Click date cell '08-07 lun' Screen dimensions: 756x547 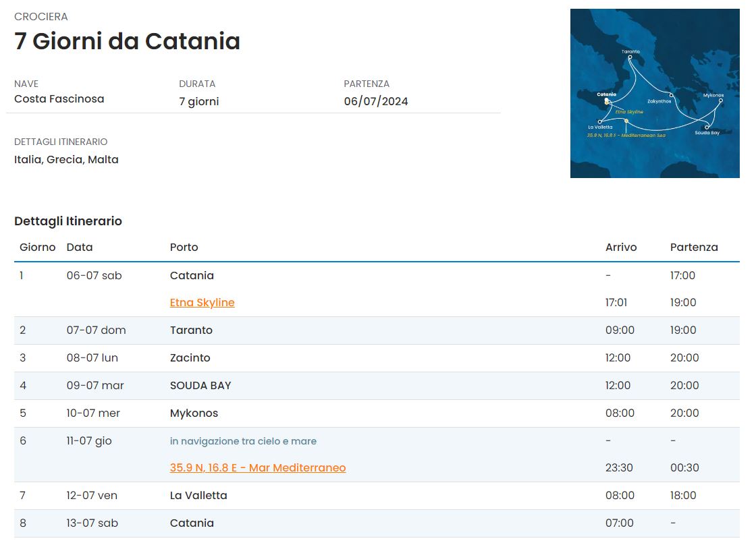click(92, 358)
